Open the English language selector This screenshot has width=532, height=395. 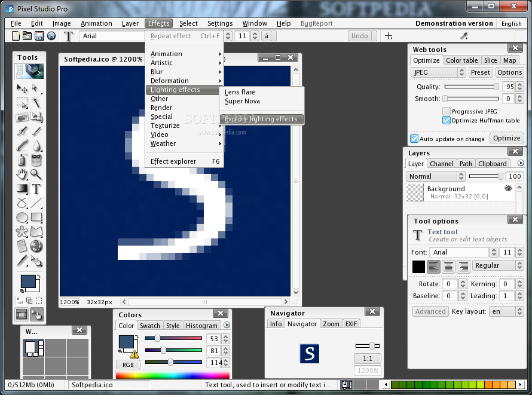pyautogui.click(x=511, y=24)
